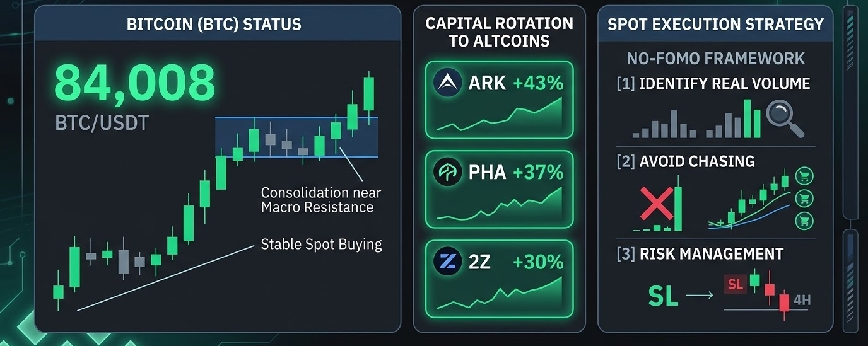Select the 2Z +30% card
868x346 pixels.
(500, 279)
